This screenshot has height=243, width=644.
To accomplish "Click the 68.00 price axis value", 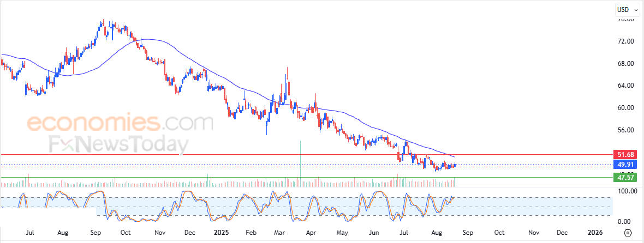I will pyautogui.click(x=627, y=64).
